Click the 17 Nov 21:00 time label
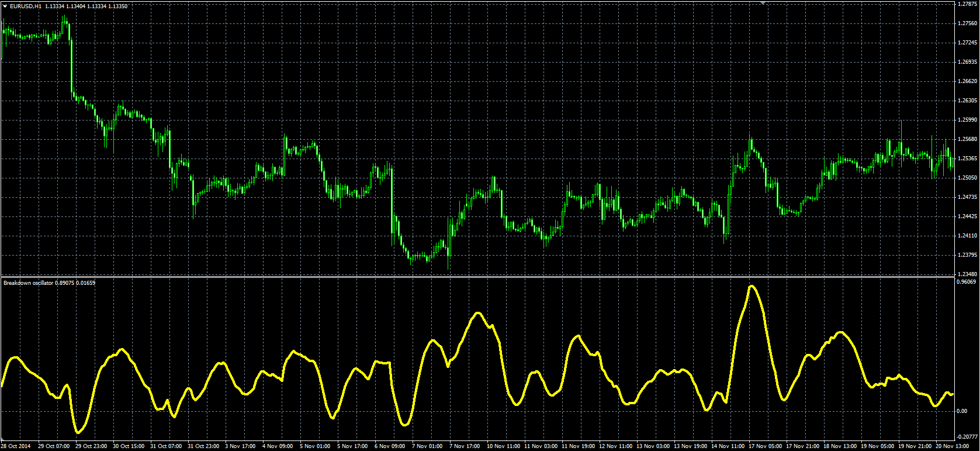Screen dimensions: 980x451 (803, 446)
